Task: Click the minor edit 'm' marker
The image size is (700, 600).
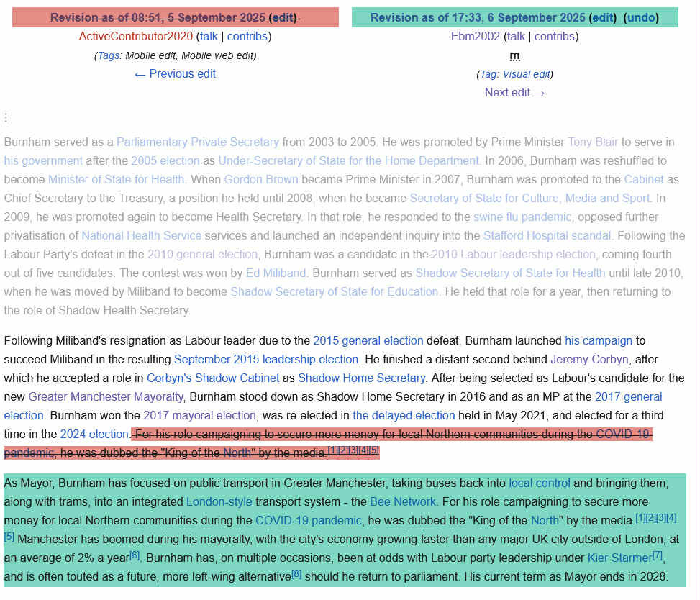Action: click(x=514, y=56)
